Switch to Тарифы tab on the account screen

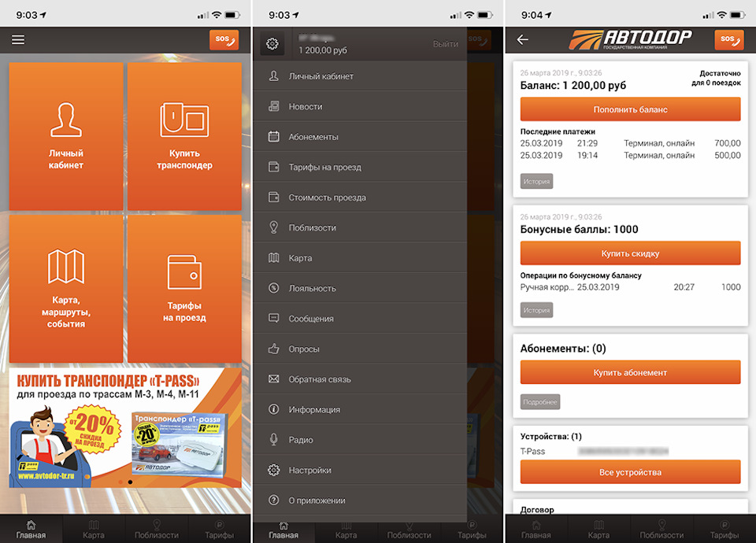point(724,530)
